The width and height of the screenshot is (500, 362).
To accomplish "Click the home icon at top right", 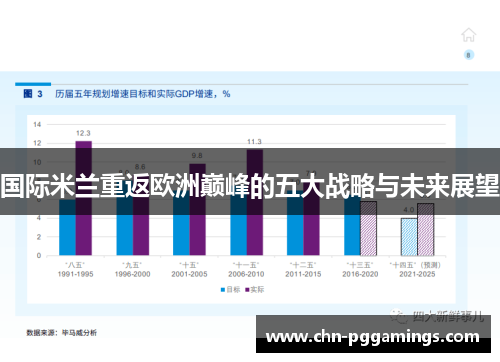I will coord(468,35).
